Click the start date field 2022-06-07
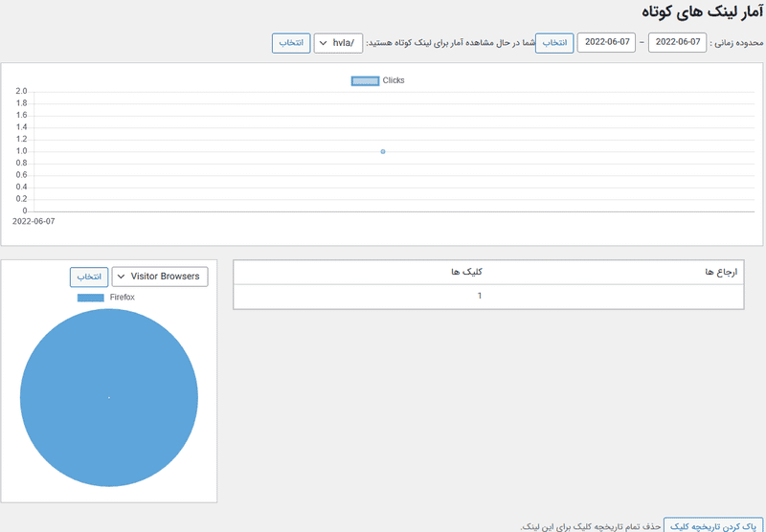 tap(677, 42)
